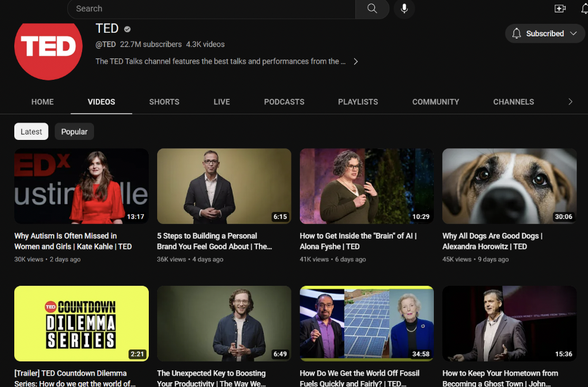588x387 pixels.
Task: Click the verified badge next to TED
Action: click(127, 28)
